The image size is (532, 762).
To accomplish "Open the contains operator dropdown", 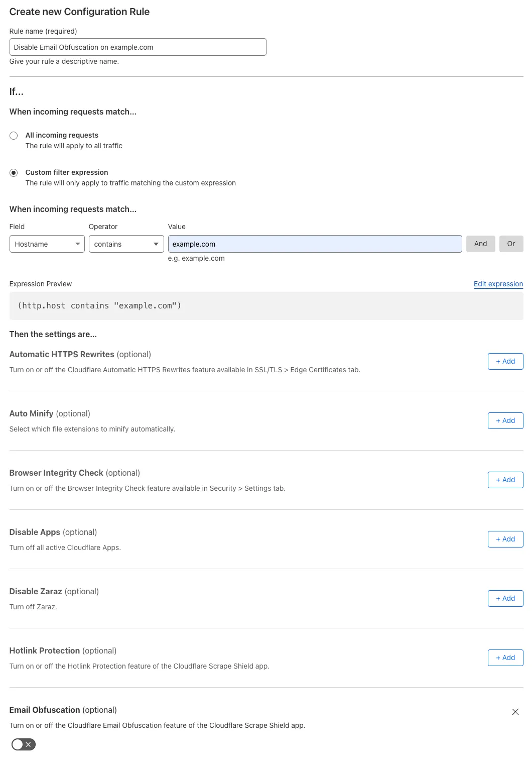I will 125,244.
